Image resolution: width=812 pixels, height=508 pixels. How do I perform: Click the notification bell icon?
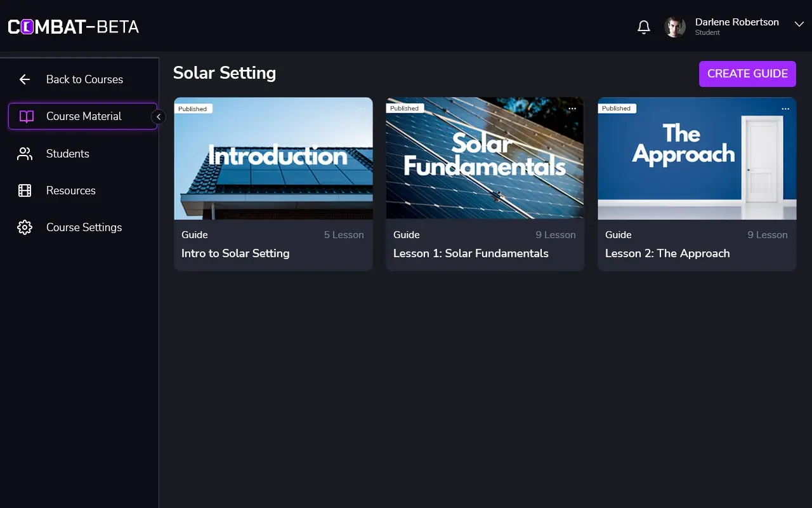[x=643, y=27]
